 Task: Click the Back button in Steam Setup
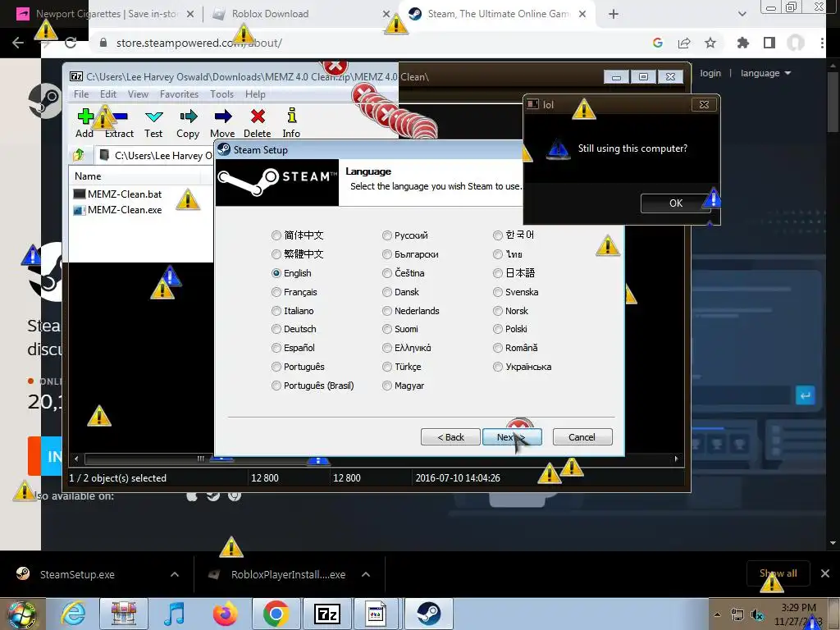[450, 437]
